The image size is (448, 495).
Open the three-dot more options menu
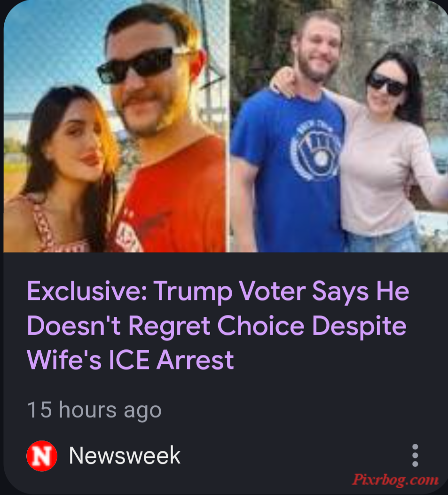click(x=415, y=455)
